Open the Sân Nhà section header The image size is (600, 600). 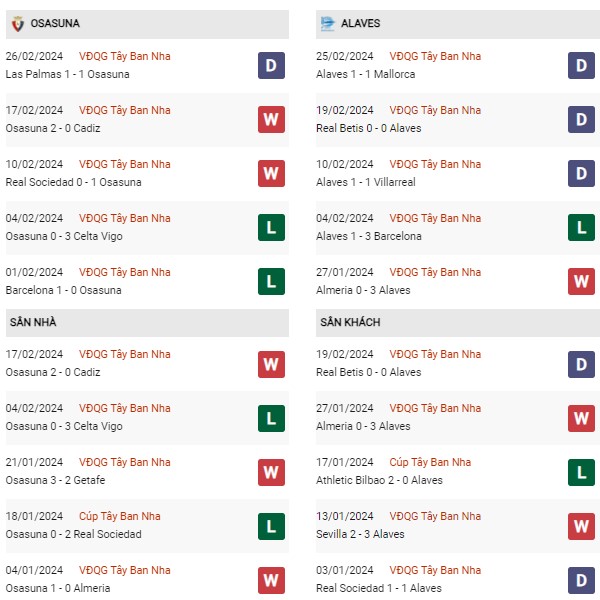coord(147,323)
